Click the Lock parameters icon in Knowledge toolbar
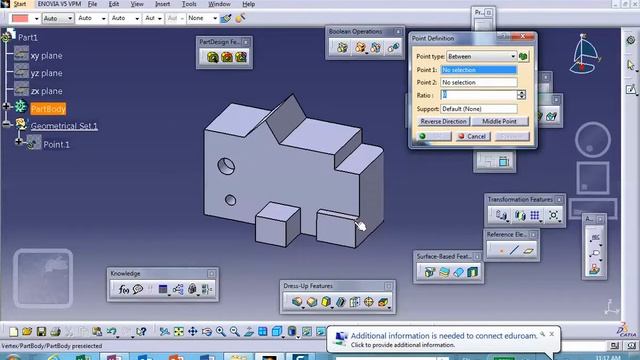This screenshot has width=640, height=360. point(192,289)
